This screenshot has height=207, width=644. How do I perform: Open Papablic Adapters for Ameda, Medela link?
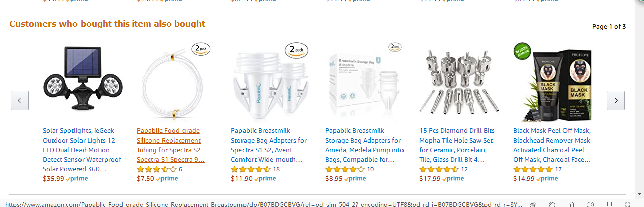[364, 145]
